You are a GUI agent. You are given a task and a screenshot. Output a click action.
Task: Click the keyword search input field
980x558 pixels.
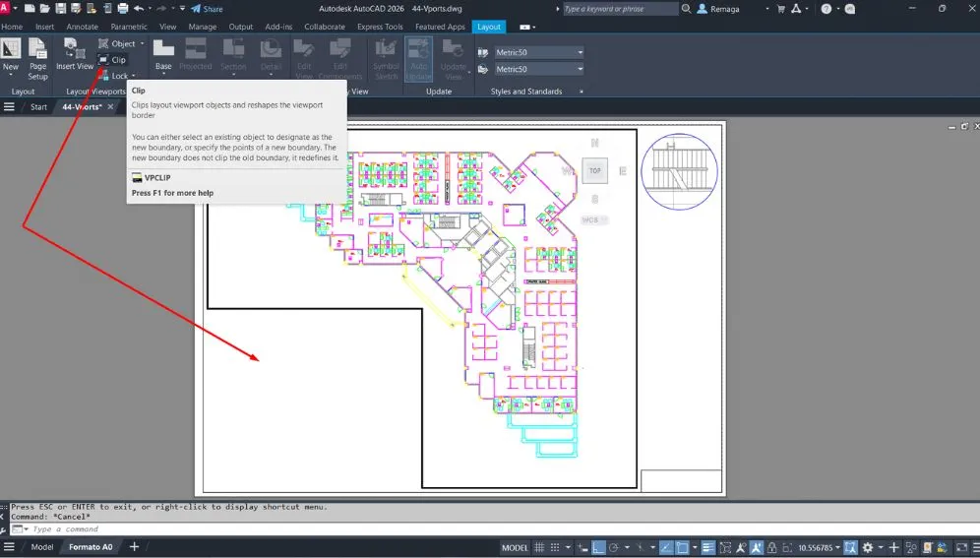click(620, 9)
